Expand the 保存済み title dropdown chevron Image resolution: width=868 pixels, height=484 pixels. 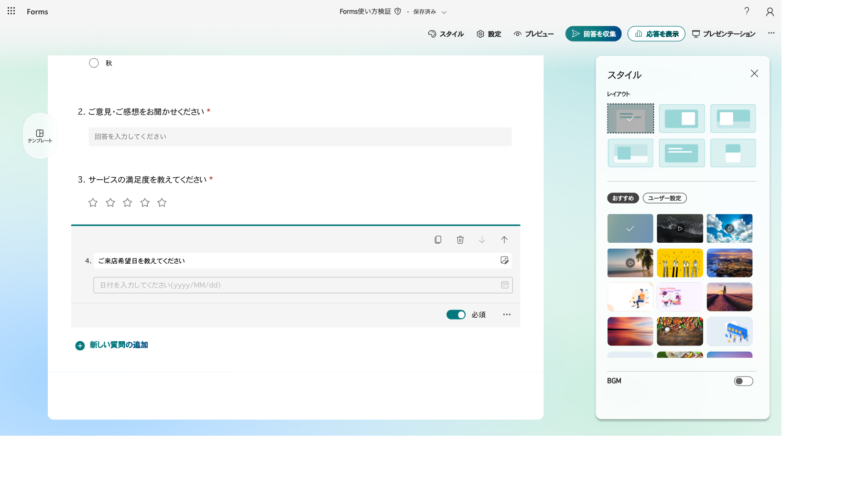click(444, 12)
